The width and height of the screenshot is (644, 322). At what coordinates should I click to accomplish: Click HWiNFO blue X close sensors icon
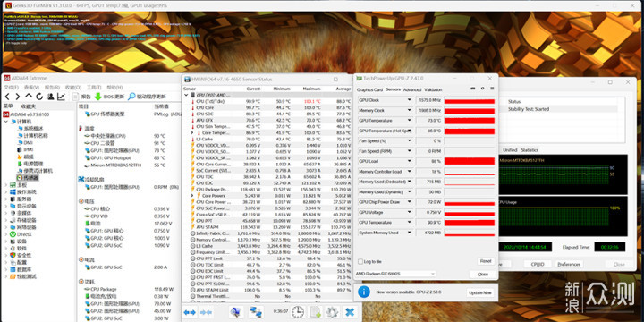pyautogui.click(x=350, y=312)
